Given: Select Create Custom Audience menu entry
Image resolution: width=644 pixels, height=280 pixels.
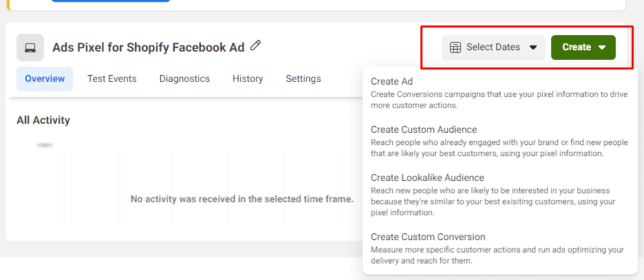Looking at the screenshot, I should coord(424,130).
